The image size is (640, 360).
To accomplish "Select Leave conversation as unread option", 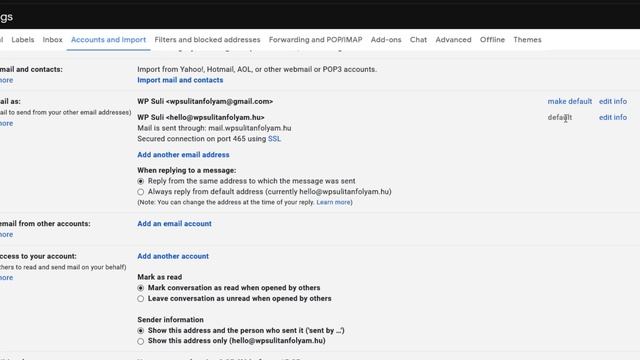I will (x=140, y=298).
